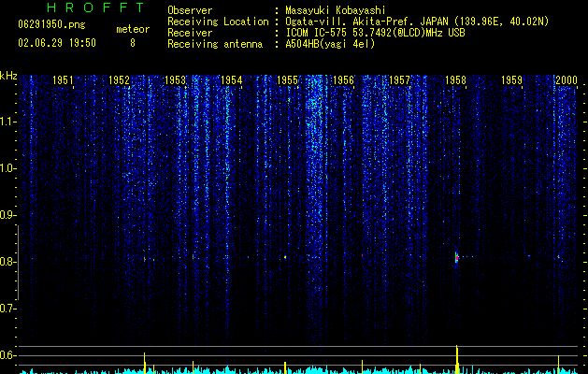Click the meteor label
588x374 pixels.
click(133, 29)
